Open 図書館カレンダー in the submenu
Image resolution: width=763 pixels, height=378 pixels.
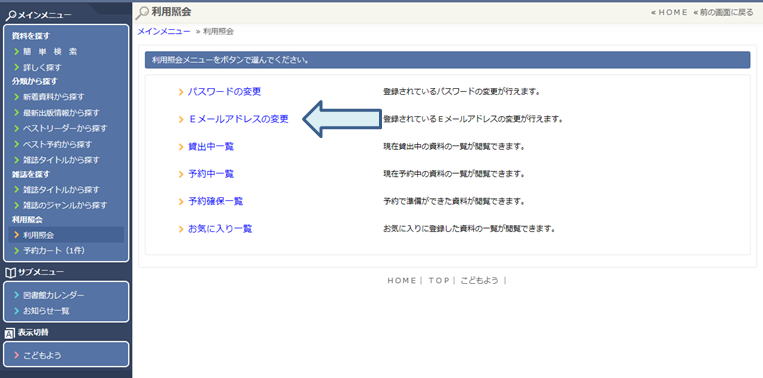click(54, 295)
